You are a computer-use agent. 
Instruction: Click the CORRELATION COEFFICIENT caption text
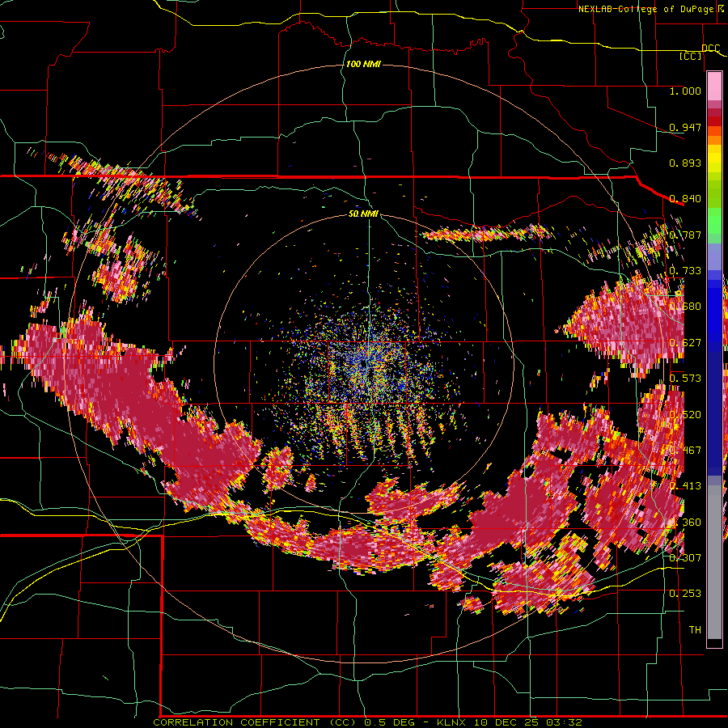coord(237,722)
